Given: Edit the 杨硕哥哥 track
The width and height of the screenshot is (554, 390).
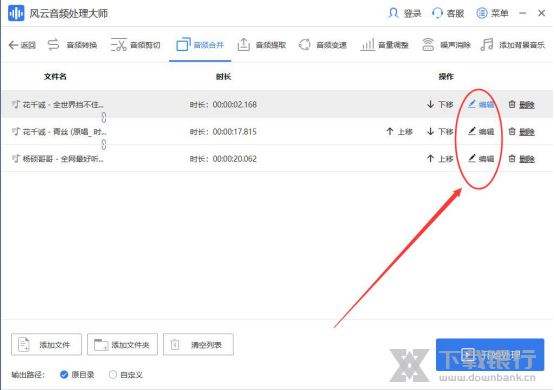Looking at the screenshot, I should (481, 159).
